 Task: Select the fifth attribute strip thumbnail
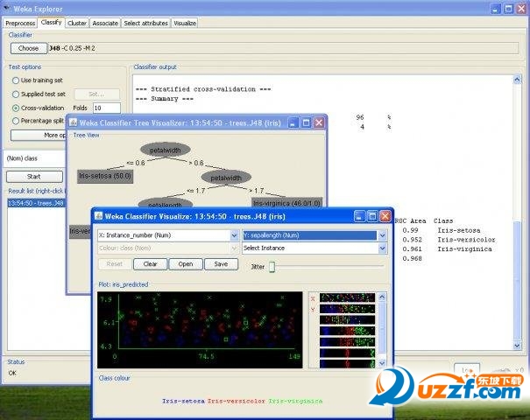point(347,342)
